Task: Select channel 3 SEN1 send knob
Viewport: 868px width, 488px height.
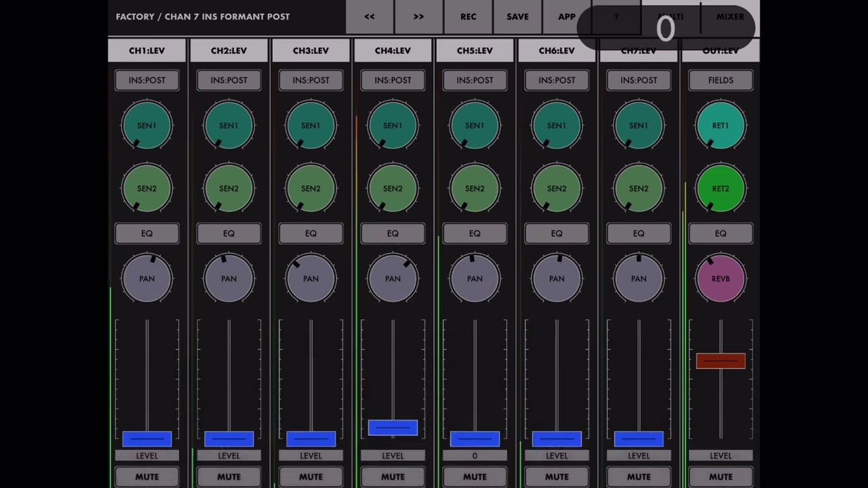Action: pos(311,125)
